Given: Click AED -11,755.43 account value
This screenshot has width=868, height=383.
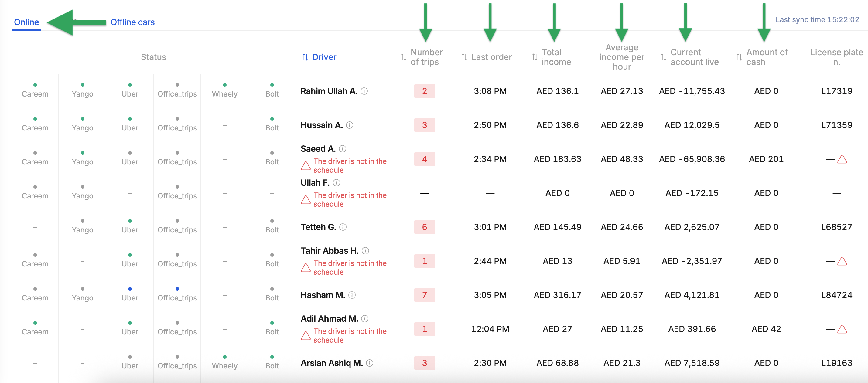Looking at the screenshot, I should tap(692, 91).
